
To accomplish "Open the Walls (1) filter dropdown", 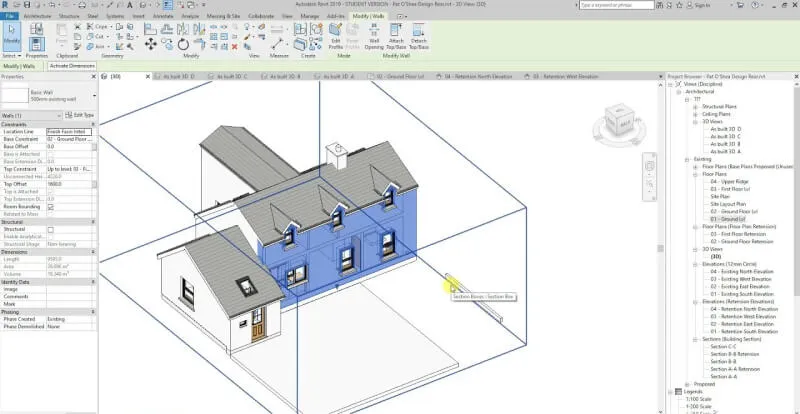I will (x=59, y=116).
